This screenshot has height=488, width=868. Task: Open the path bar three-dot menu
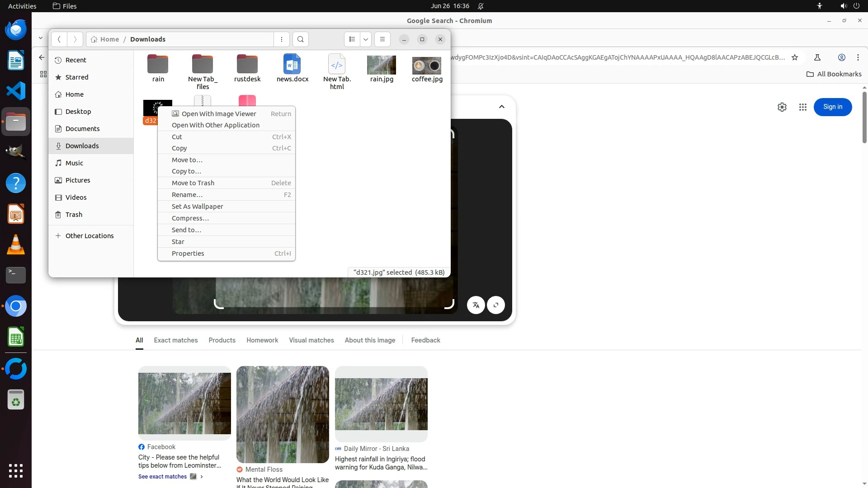pos(282,39)
